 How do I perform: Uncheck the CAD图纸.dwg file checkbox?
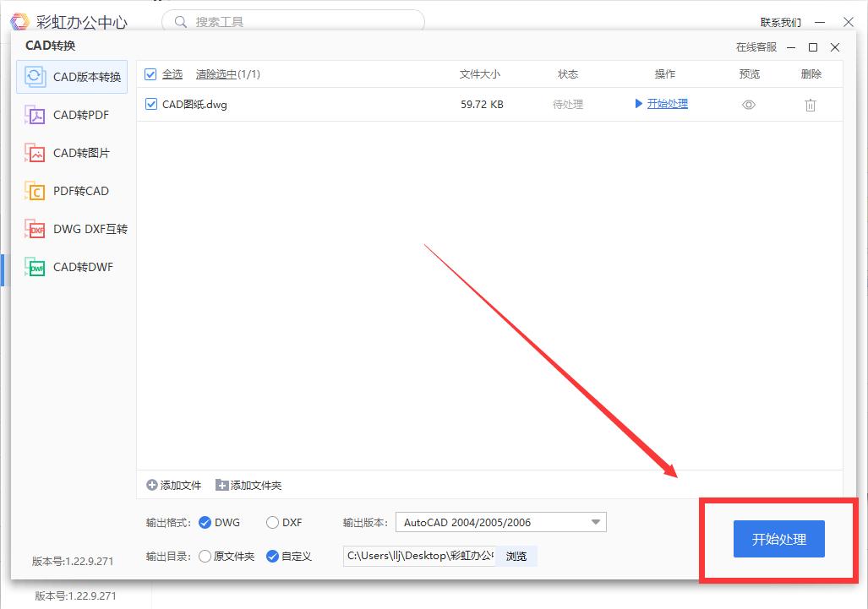click(x=150, y=104)
